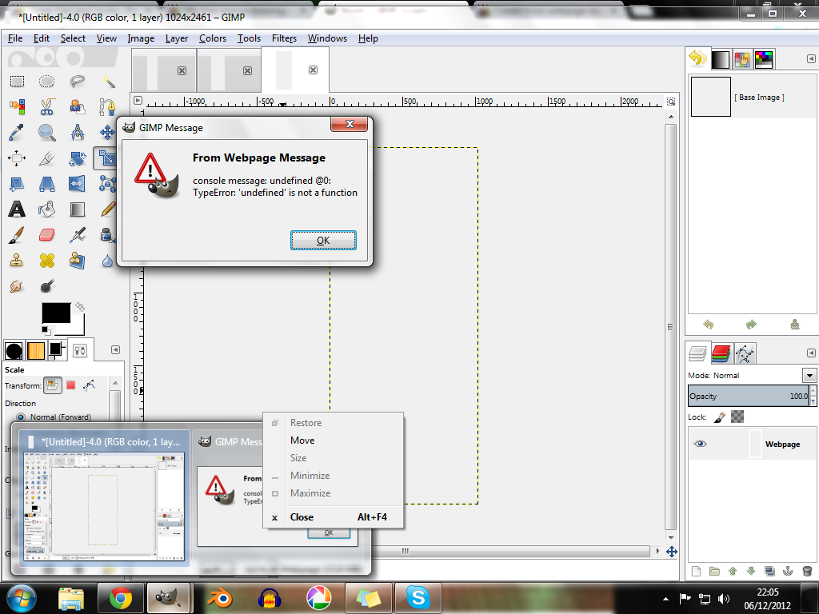Select the Perspective tool
Screen dimensions: 819x614
pos(47,184)
